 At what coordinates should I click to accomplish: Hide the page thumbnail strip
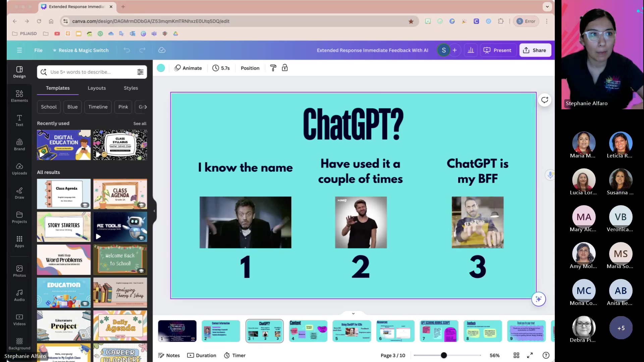353,313
